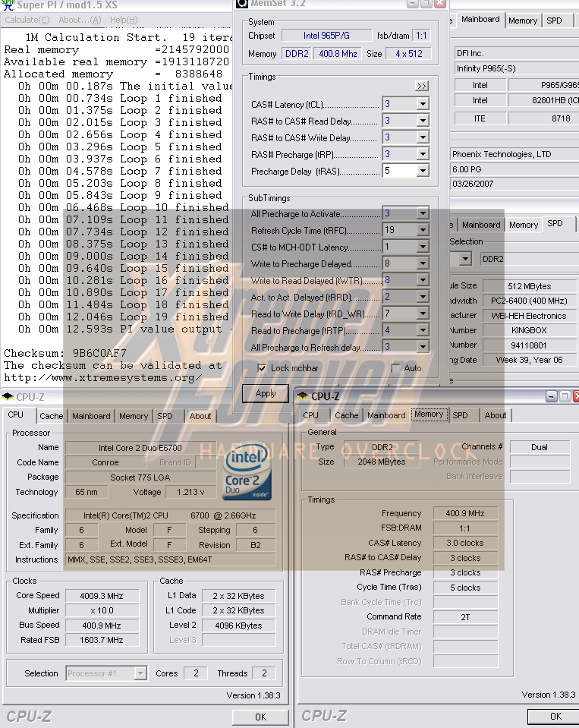This screenshot has height=728, width=579.
Task: Click the MemSet window title icon
Action: (242, 3)
